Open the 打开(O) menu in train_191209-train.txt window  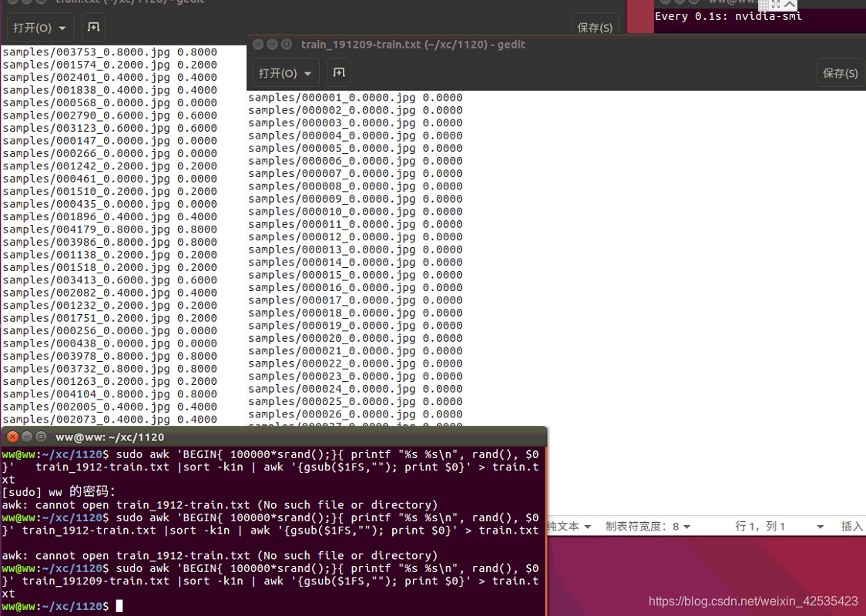(x=285, y=73)
